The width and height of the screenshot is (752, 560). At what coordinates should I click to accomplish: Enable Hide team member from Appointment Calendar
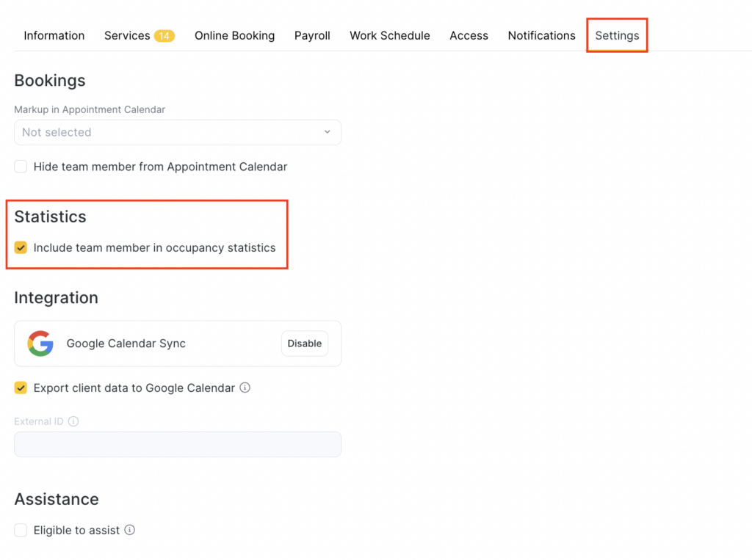click(21, 167)
